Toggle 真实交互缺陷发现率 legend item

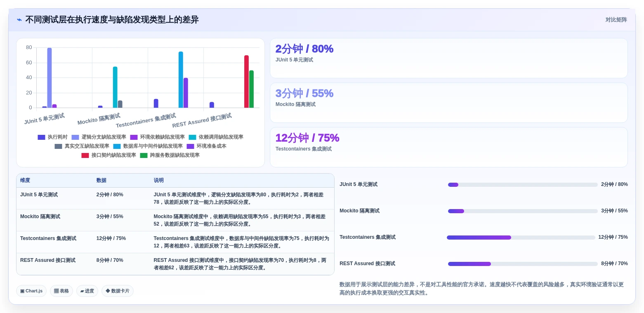(x=82, y=146)
